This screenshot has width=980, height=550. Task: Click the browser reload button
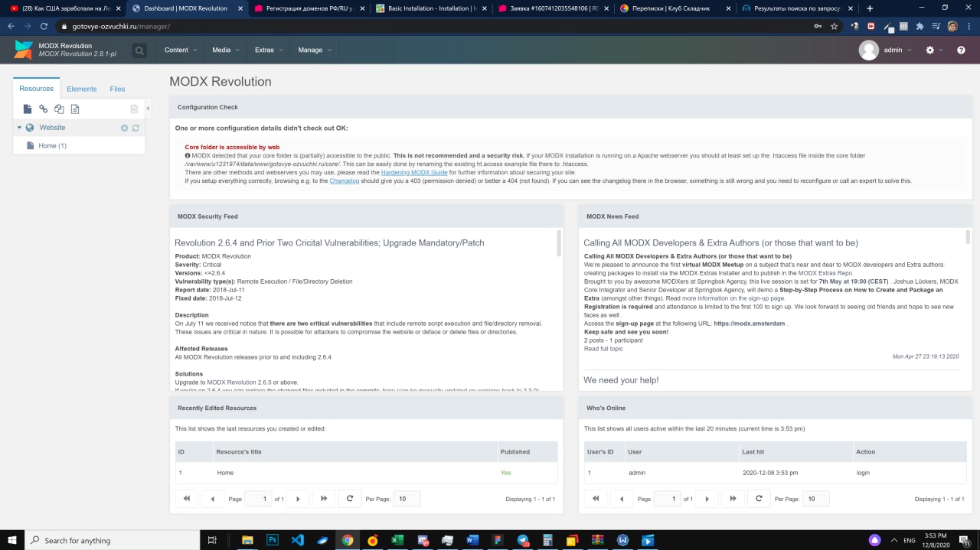coord(44,26)
